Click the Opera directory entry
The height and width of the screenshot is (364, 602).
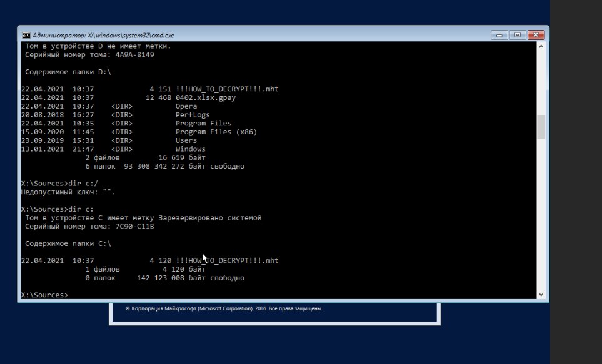pyautogui.click(x=186, y=106)
